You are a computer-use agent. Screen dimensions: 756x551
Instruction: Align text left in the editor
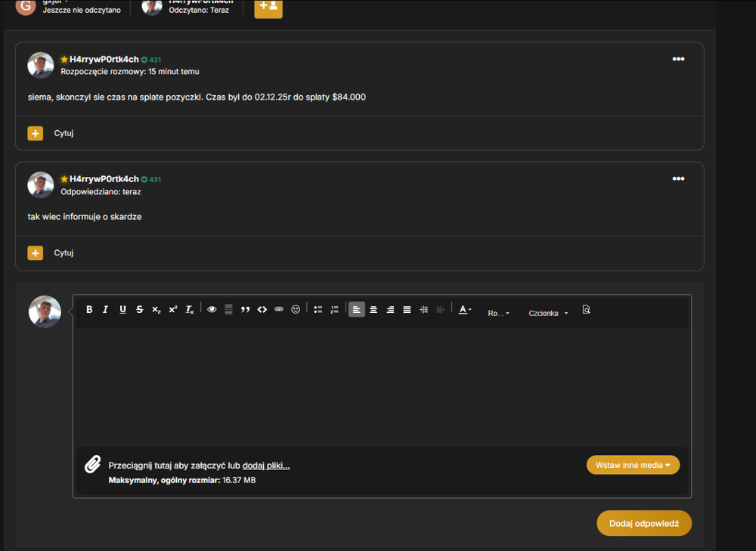tap(356, 309)
